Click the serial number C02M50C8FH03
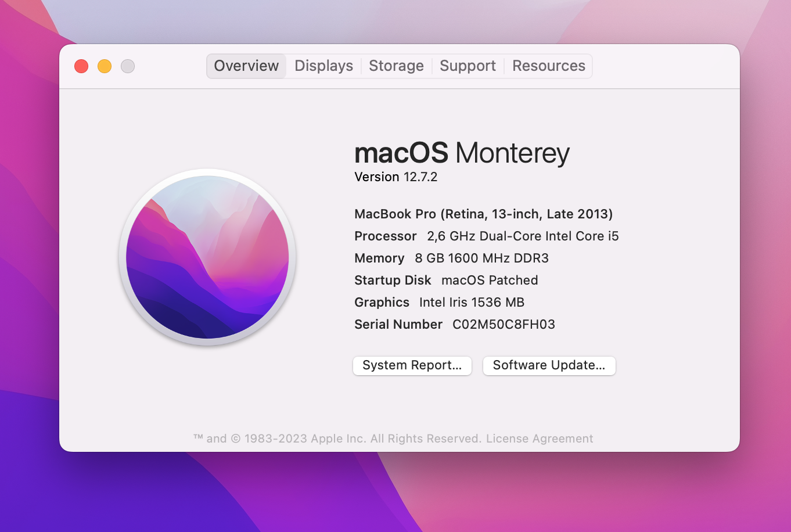The height and width of the screenshot is (532, 791). coord(504,324)
